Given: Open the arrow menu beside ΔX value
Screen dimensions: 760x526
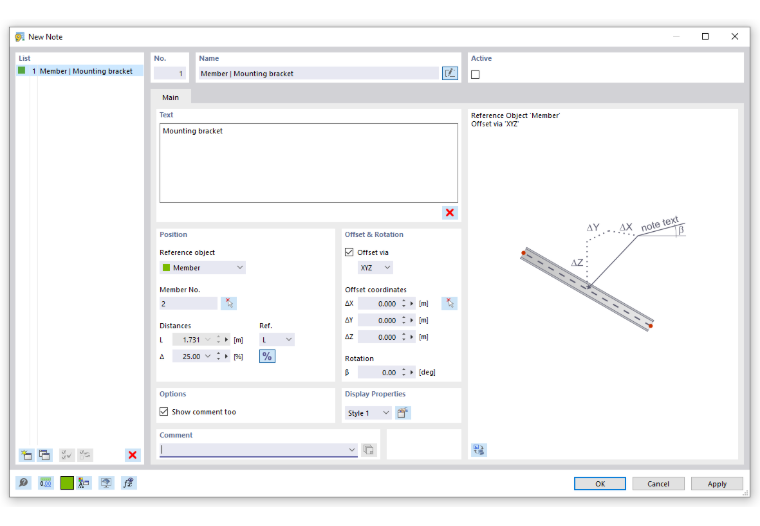Looking at the screenshot, I should (x=412, y=303).
